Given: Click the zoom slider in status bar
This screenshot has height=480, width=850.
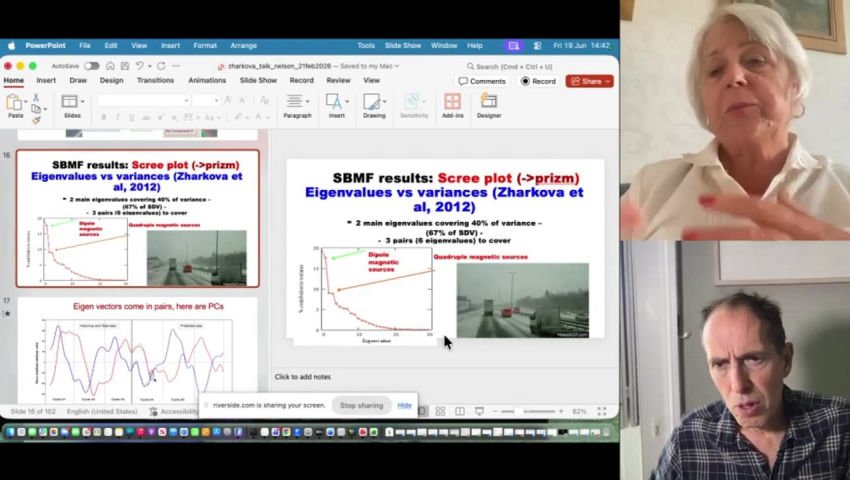Looking at the screenshot, I should 529,412.
